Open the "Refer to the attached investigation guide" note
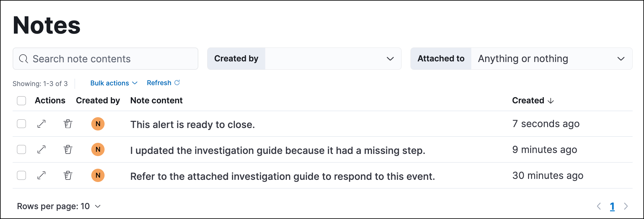The height and width of the screenshot is (219, 644). click(x=42, y=176)
